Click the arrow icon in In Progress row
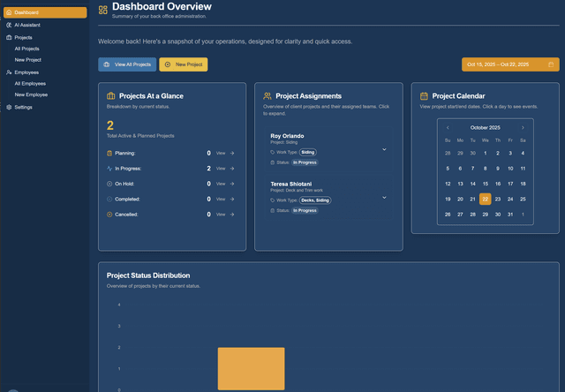The height and width of the screenshot is (392, 565). (232, 169)
